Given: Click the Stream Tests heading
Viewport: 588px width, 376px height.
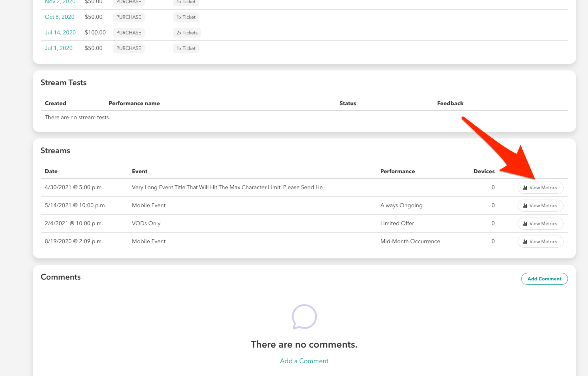Looking at the screenshot, I should (x=64, y=82).
